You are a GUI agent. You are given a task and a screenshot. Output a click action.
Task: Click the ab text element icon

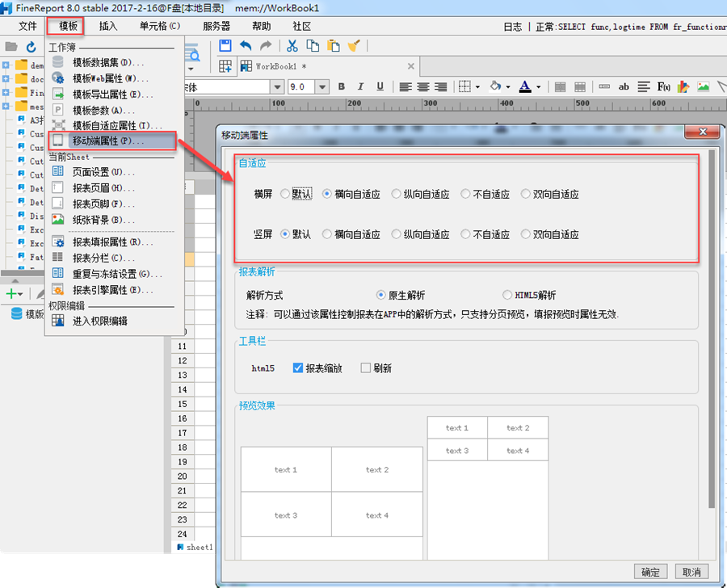point(624,86)
